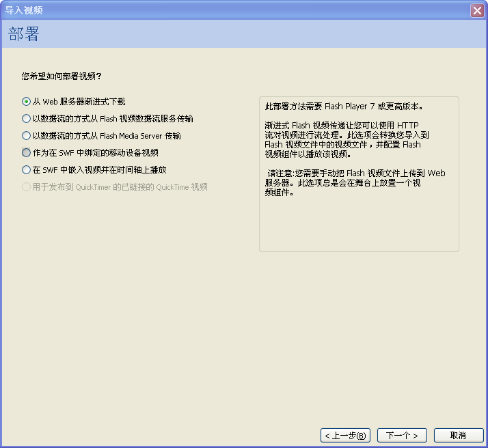Viewport: 488px width, 448px height.
Task: Click the 您希望如何部署视频? question text
Action: point(62,76)
